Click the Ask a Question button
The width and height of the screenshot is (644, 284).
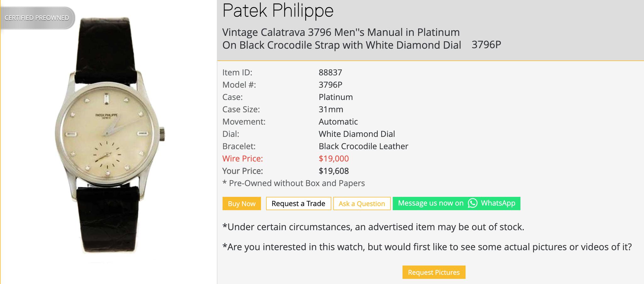tap(362, 203)
